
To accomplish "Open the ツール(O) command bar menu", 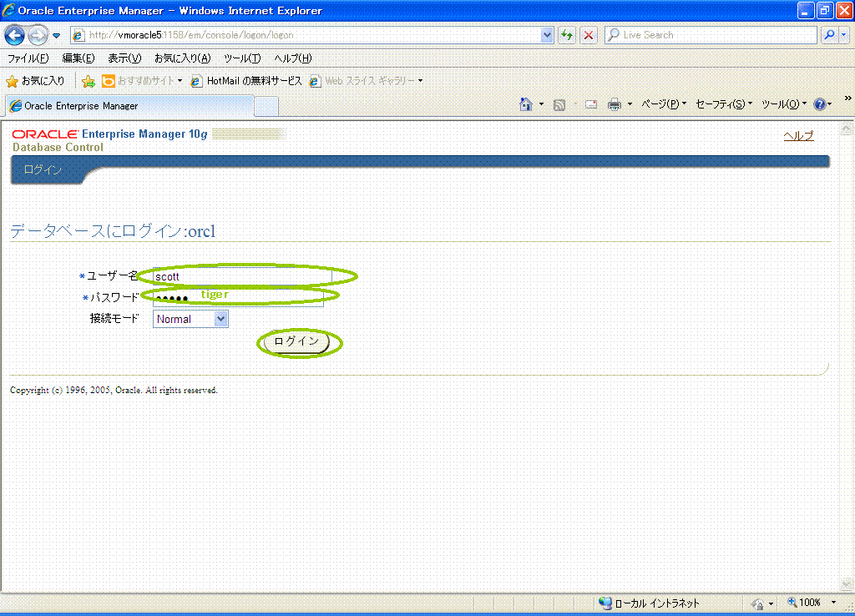I will pyautogui.click(x=783, y=104).
